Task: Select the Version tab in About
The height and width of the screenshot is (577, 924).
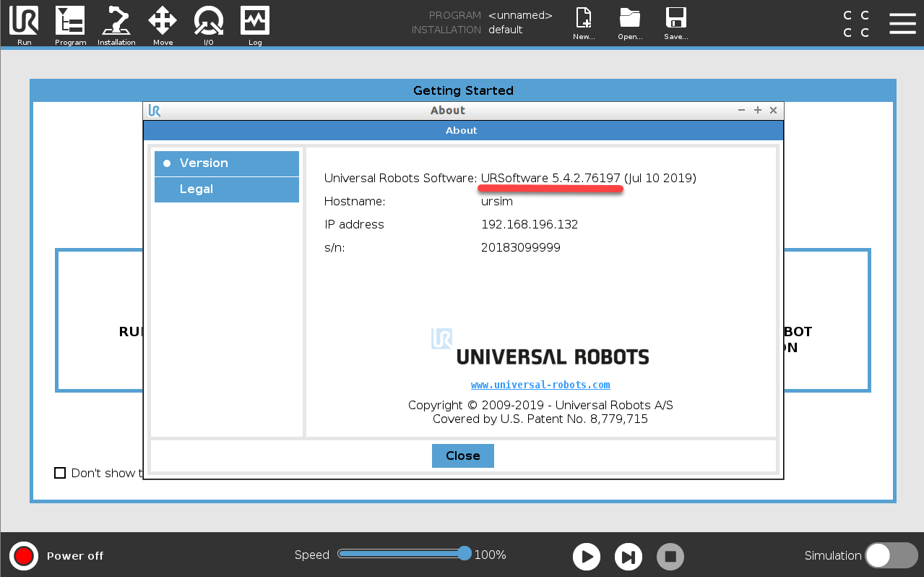Action: click(227, 163)
